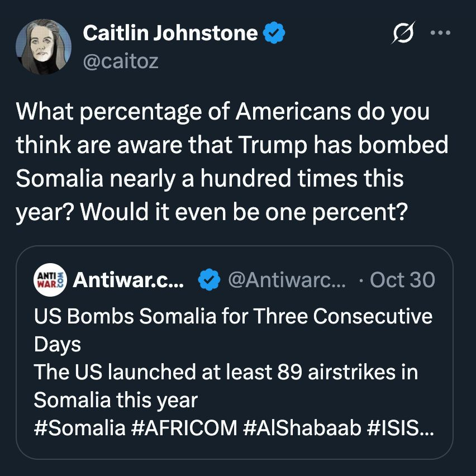Click headline "US Bombs Somalia for Three Consecutive"

coord(233,316)
